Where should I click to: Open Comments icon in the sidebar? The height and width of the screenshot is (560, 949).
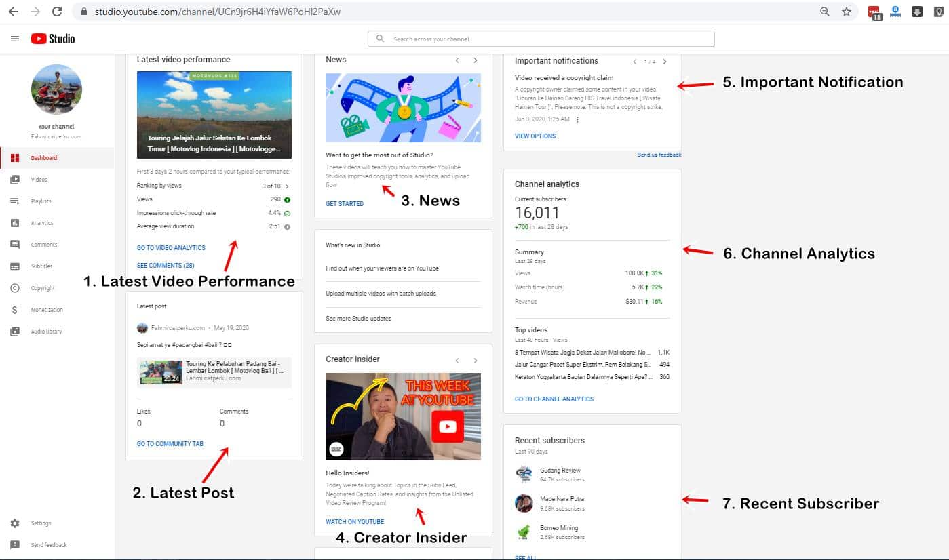15,245
